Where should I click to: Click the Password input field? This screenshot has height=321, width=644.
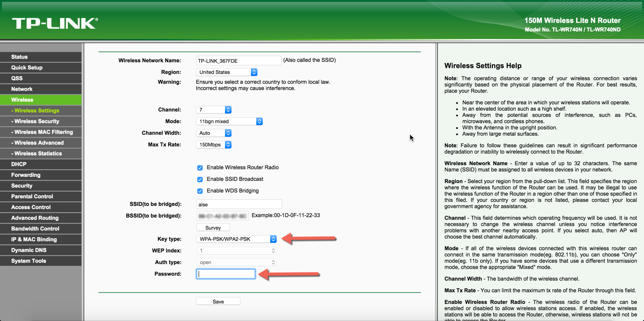226,274
